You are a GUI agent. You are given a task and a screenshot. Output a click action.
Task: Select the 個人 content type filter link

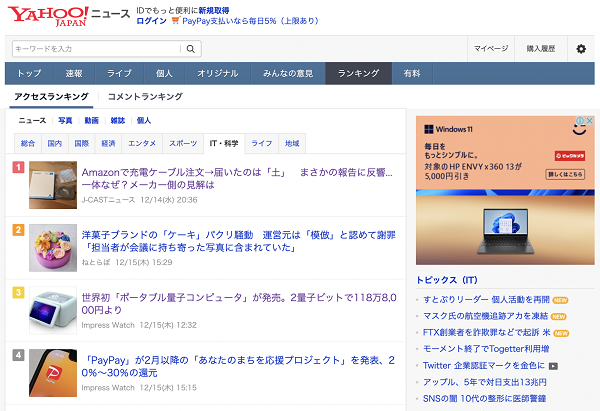[144, 121]
